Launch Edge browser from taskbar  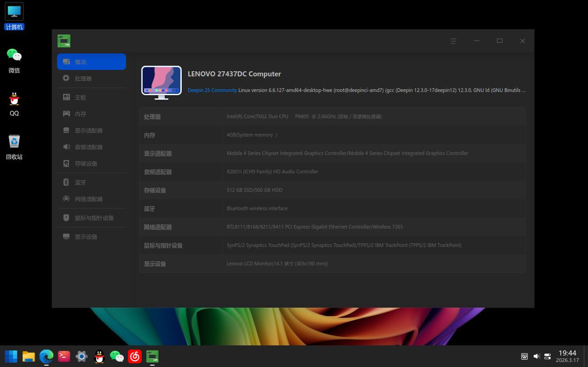[46, 356]
